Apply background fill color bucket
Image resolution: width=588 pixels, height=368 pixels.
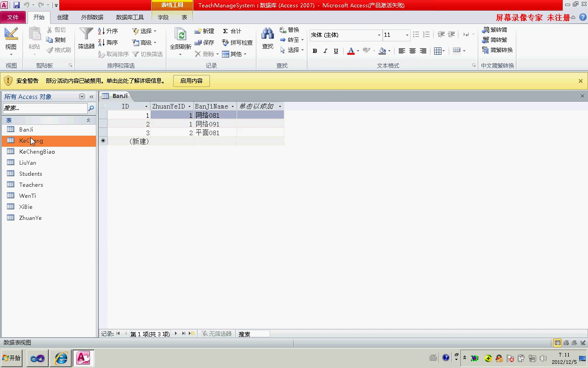coord(382,51)
